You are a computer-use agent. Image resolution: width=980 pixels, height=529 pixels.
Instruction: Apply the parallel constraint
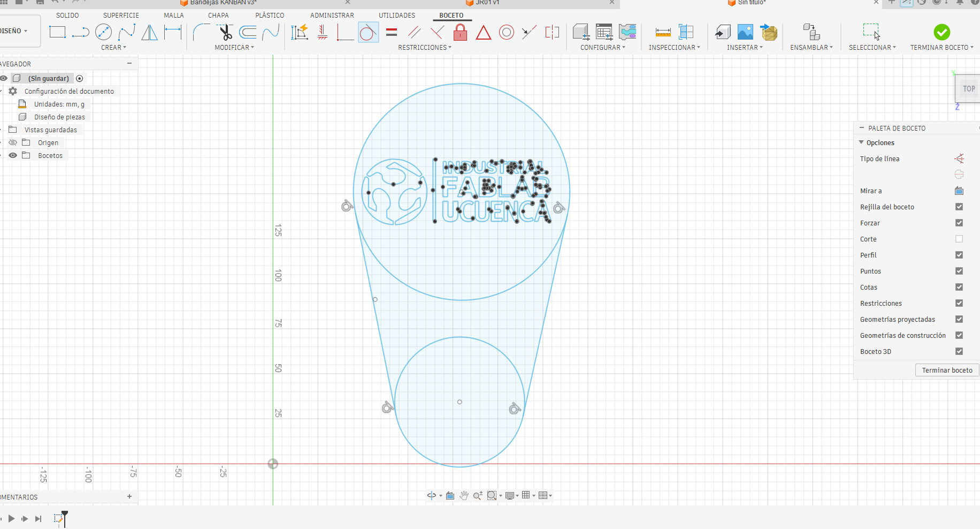415,32
